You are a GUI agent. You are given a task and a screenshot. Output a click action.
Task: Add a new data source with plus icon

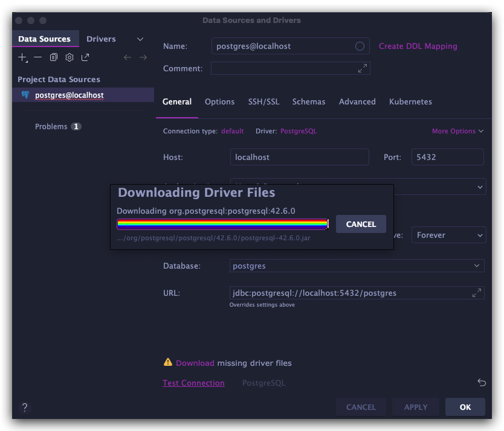pyautogui.click(x=22, y=57)
